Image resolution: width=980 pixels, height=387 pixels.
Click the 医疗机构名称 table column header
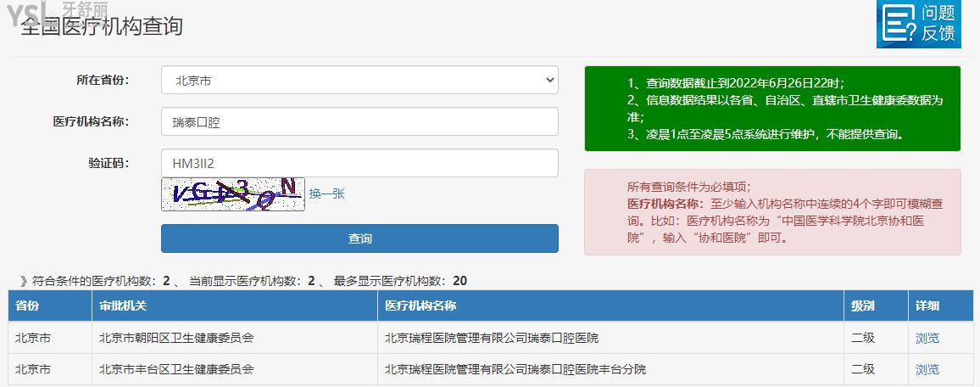(610, 306)
